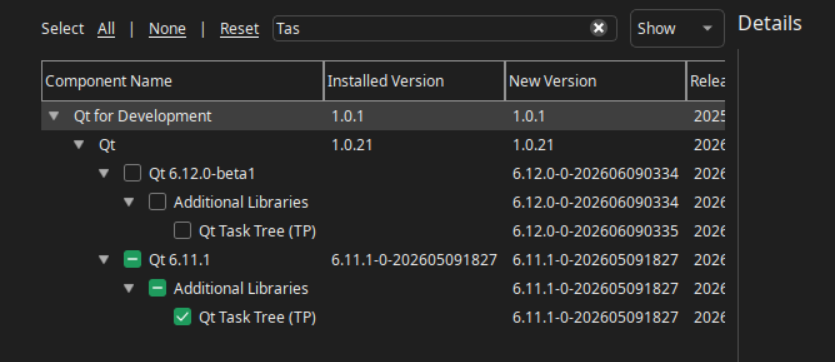Click the Reset link

pos(239,29)
